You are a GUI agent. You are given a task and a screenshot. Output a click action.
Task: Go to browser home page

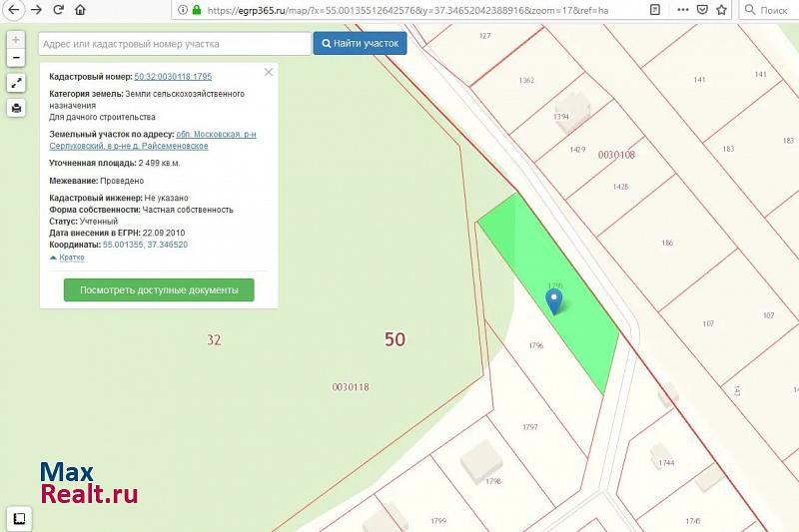(83, 9)
